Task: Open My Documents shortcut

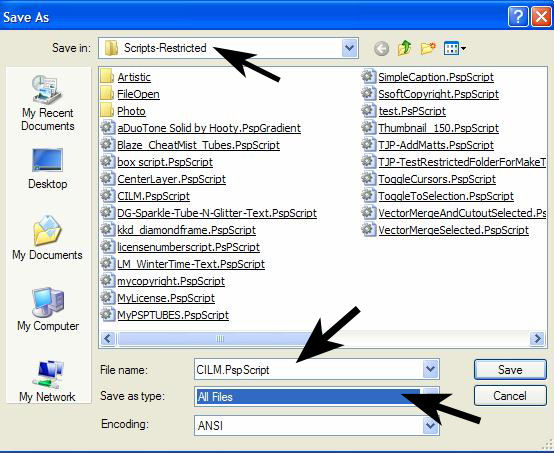Action: 47,238
